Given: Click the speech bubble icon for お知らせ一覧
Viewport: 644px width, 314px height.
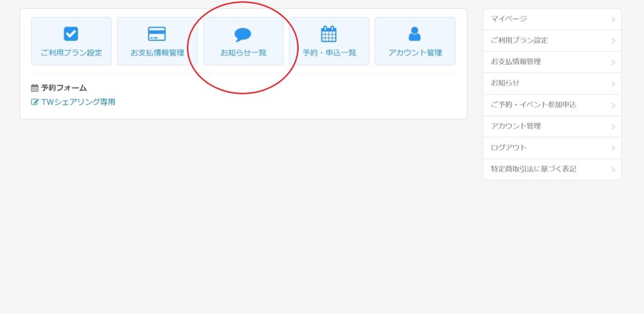Looking at the screenshot, I should click(x=243, y=35).
